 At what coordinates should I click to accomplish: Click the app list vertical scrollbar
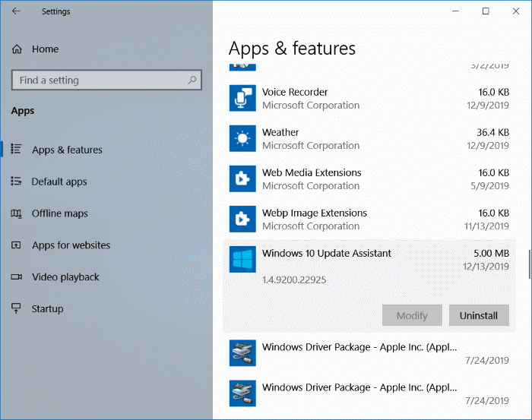click(529, 264)
